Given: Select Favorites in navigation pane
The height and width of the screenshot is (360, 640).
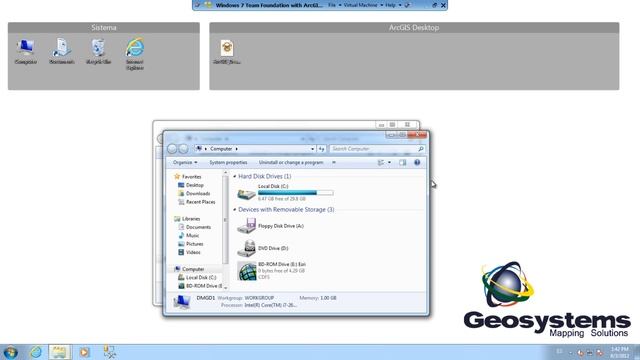Looking at the screenshot, I should 191,177.
